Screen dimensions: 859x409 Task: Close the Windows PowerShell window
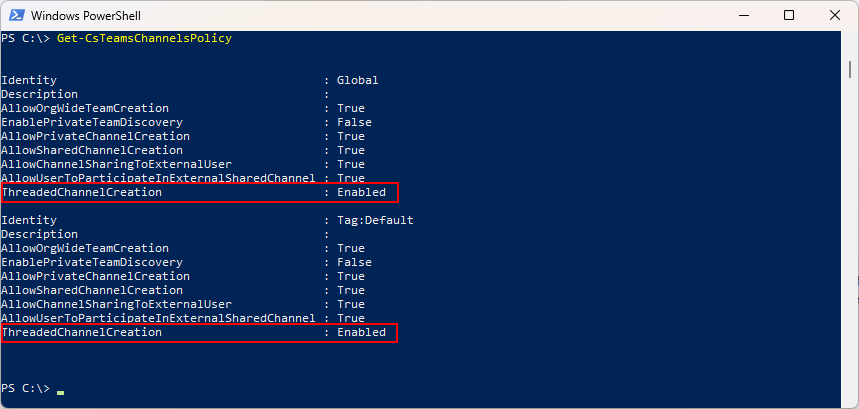pos(834,15)
